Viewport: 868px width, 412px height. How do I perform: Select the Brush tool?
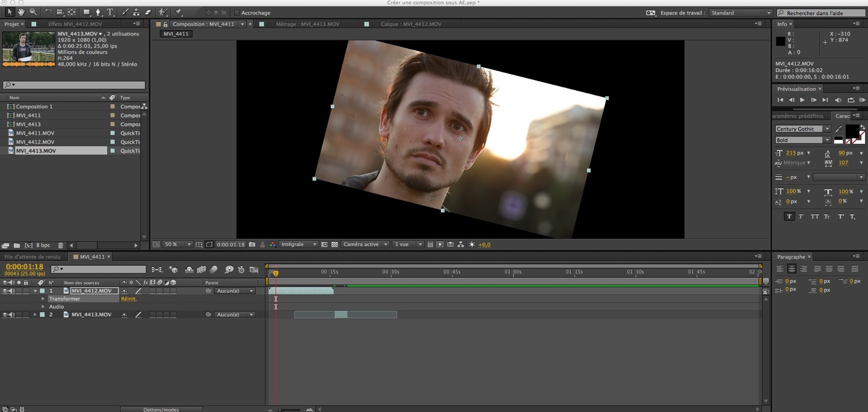point(124,12)
